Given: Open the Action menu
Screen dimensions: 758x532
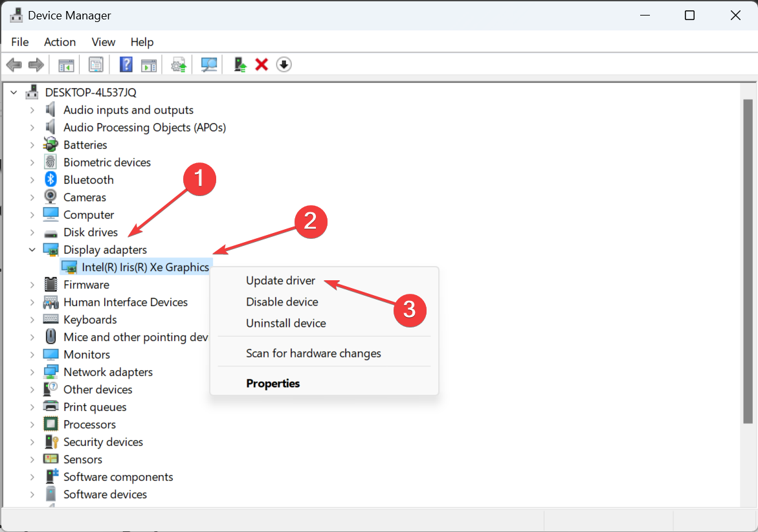Looking at the screenshot, I should [60, 42].
